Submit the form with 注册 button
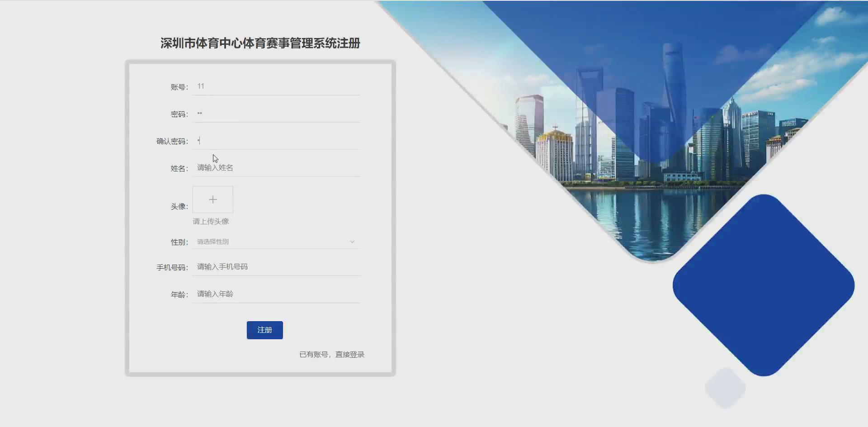Viewport: 868px width, 427px height. (x=265, y=330)
